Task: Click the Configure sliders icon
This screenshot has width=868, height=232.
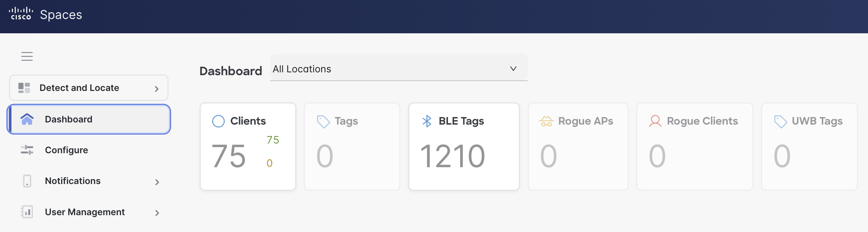Action: (27, 150)
